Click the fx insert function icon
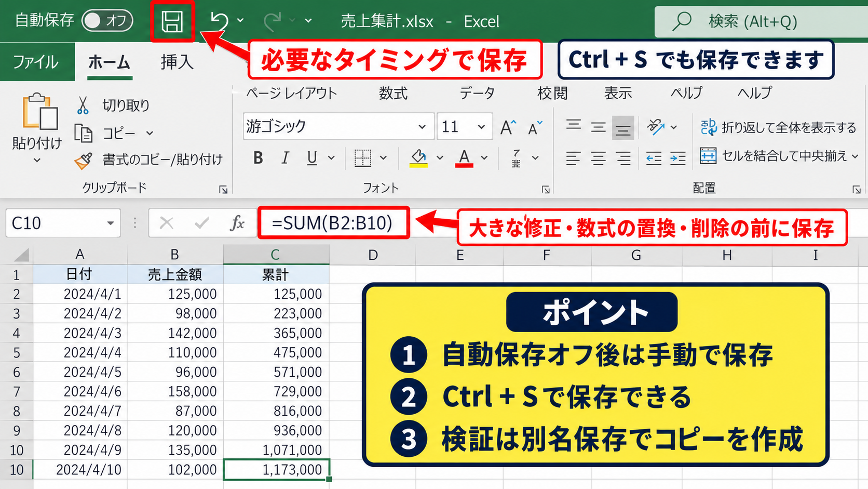Viewport: 868px width, 489px height. 237,223
